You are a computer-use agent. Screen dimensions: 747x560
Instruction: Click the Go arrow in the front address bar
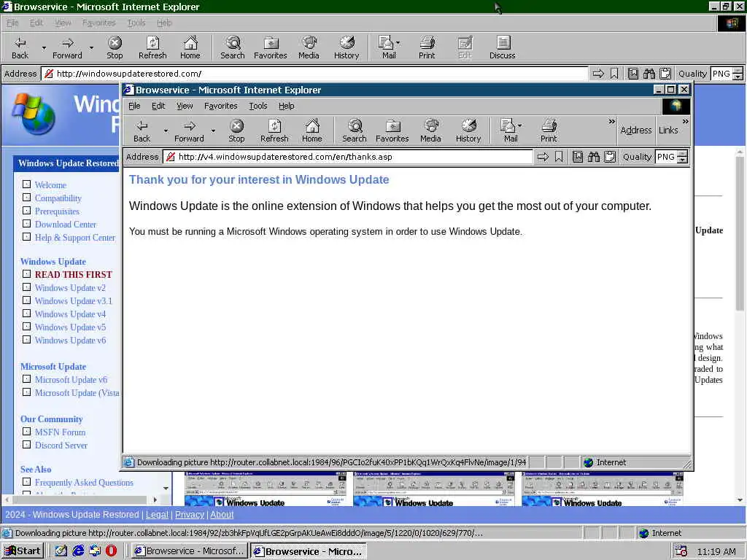pos(543,157)
